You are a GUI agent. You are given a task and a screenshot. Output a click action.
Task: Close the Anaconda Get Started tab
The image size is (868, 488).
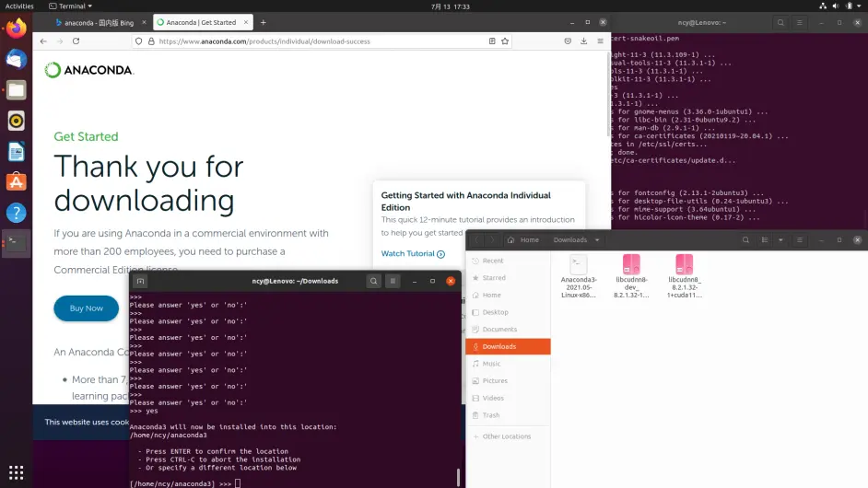tap(246, 22)
